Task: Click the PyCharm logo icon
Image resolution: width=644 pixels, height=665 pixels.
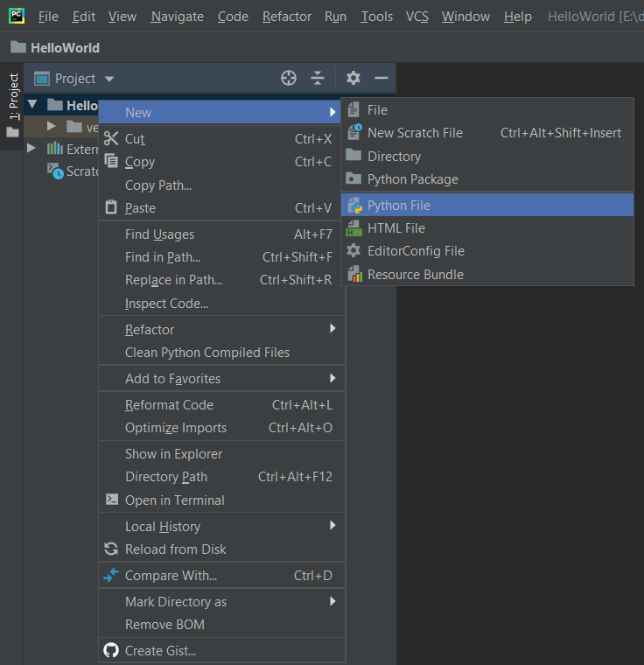Action: (x=17, y=16)
